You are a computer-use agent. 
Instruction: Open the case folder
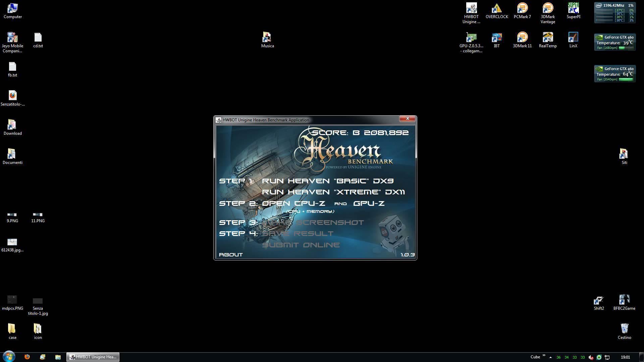click(x=12, y=331)
